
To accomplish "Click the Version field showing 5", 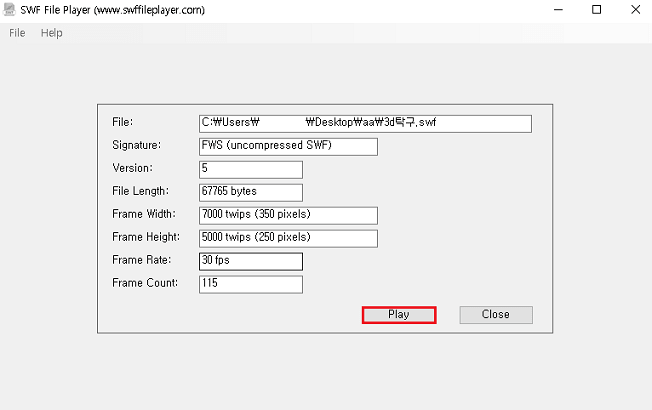I will [251, 169].
